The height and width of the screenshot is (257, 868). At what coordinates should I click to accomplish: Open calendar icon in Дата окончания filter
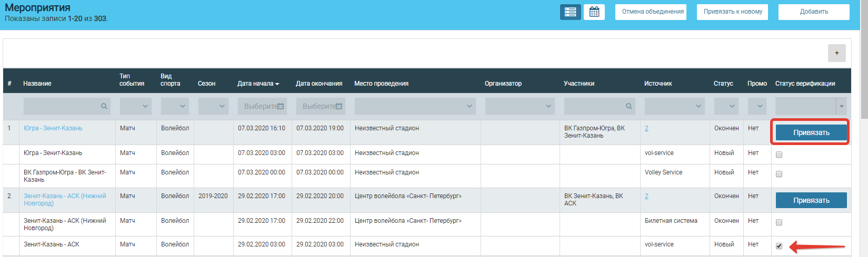pos(339,106)
